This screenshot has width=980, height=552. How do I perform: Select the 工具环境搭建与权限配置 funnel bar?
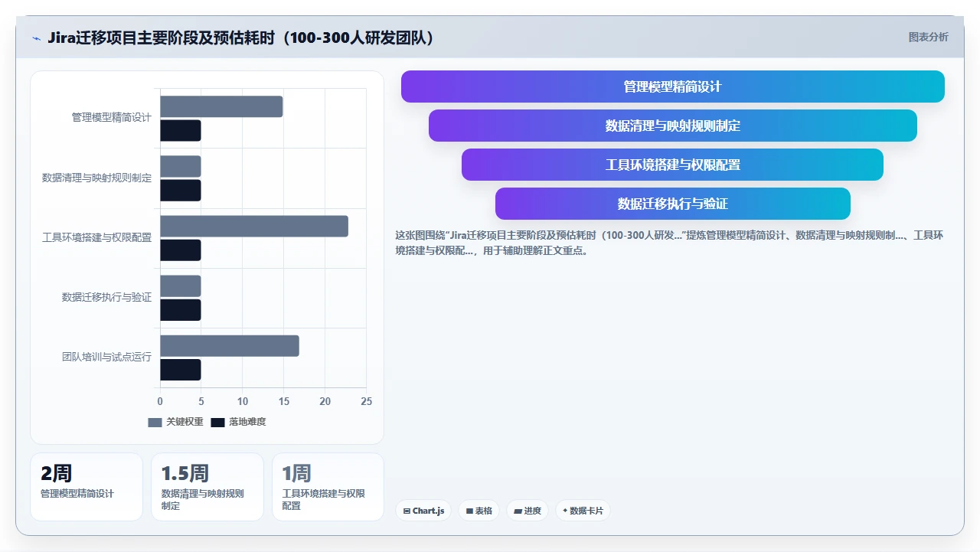click(672, 165)
